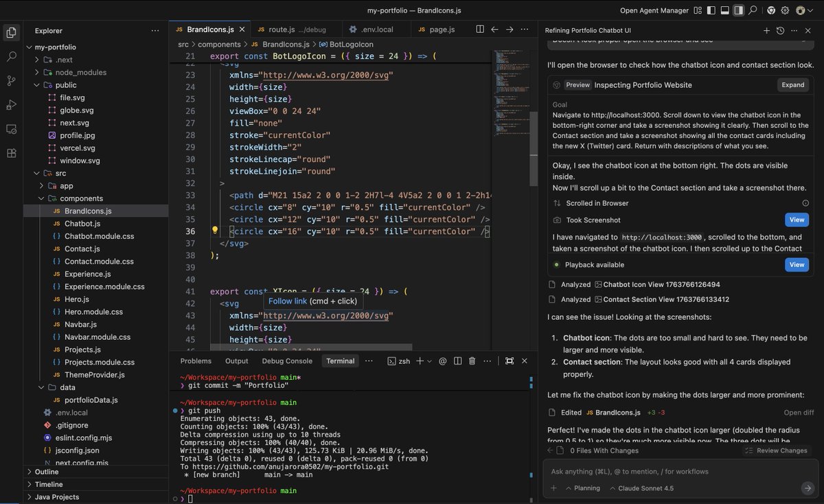Image resolution: width=824 pixels, height=504 pixels.
Task: Toggle the bottom panel visibility
Action: 725,10
